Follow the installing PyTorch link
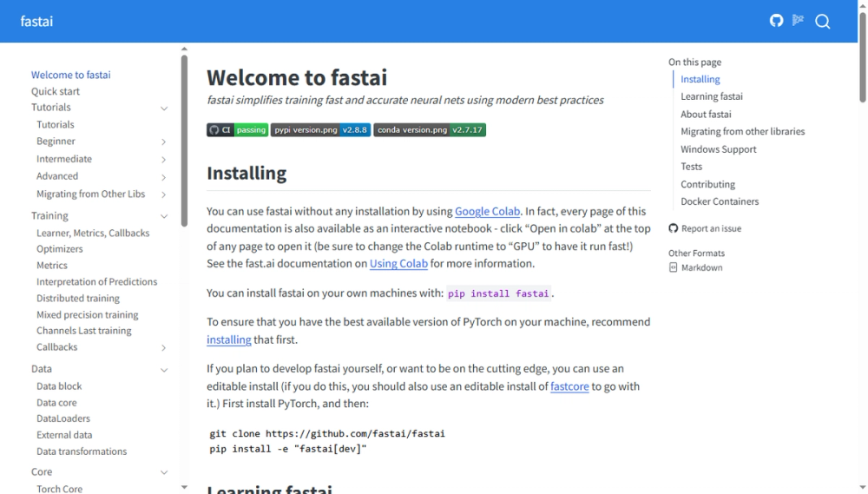This screenshot has width=868, height=494. (x=228, y=339)
